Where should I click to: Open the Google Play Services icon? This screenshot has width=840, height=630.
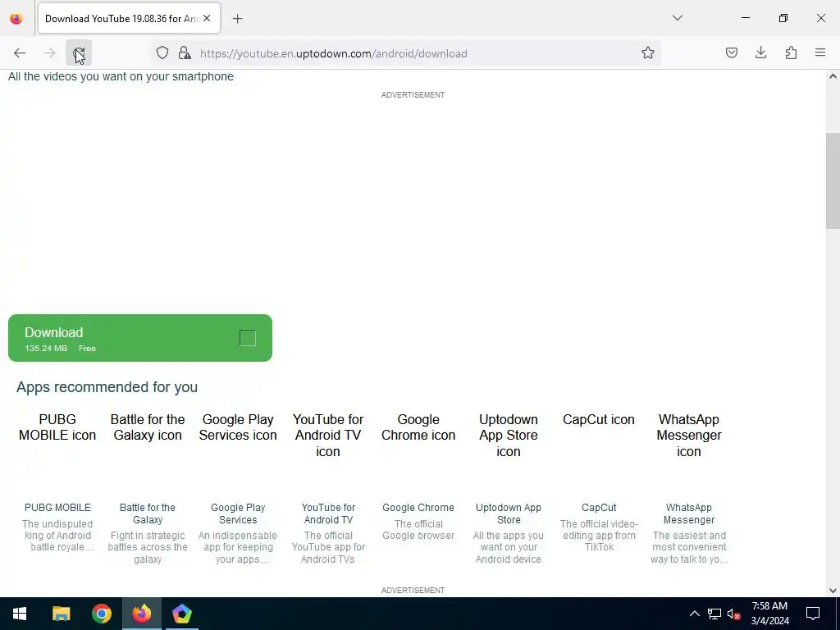coord(238,427)
